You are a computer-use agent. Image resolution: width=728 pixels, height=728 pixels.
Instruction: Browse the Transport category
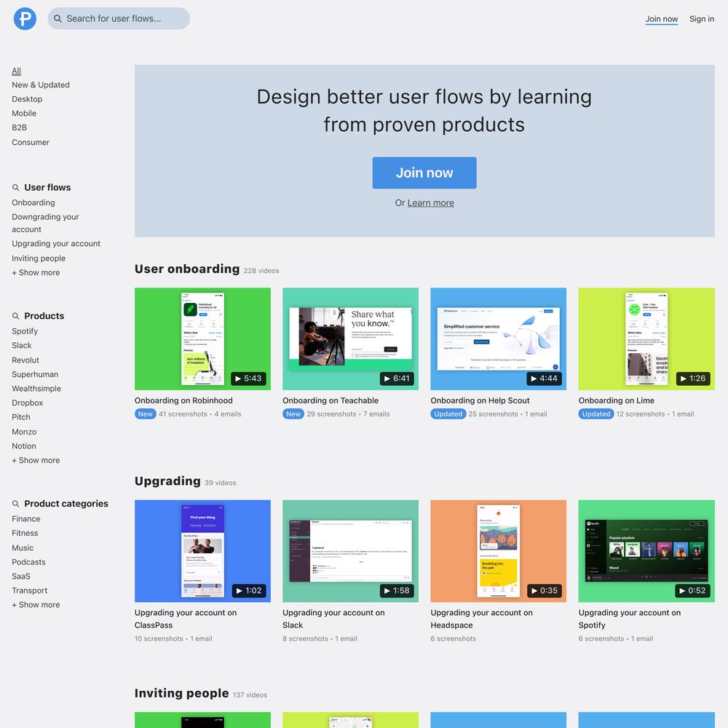click(30, 591)
